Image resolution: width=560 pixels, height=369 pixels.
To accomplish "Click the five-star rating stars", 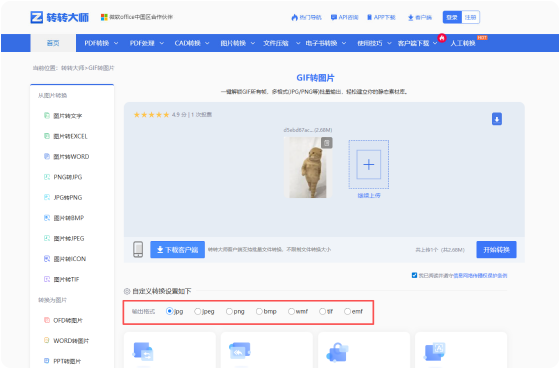I will [x=151, y=115].
